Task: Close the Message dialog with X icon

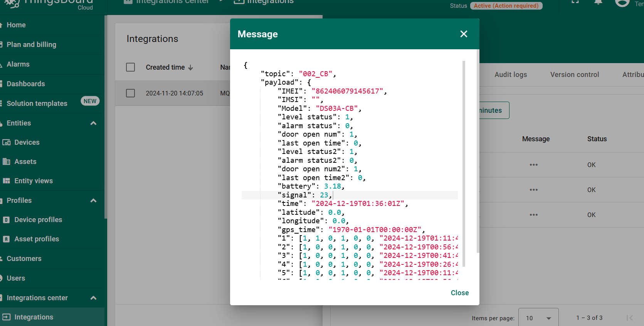Action: coord(464,34)
